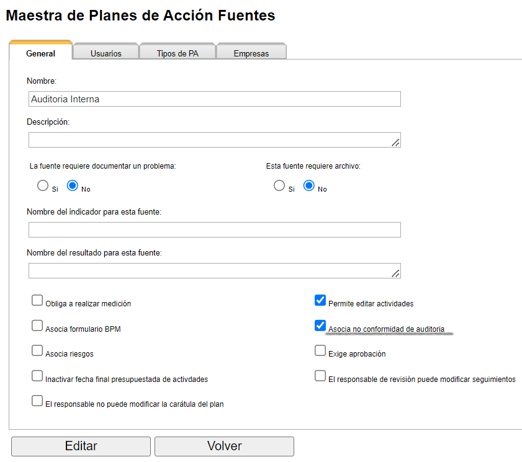Enable Obliga a realizar medición checkbox
The image size is (522, 462).
(x=37, y=300)
